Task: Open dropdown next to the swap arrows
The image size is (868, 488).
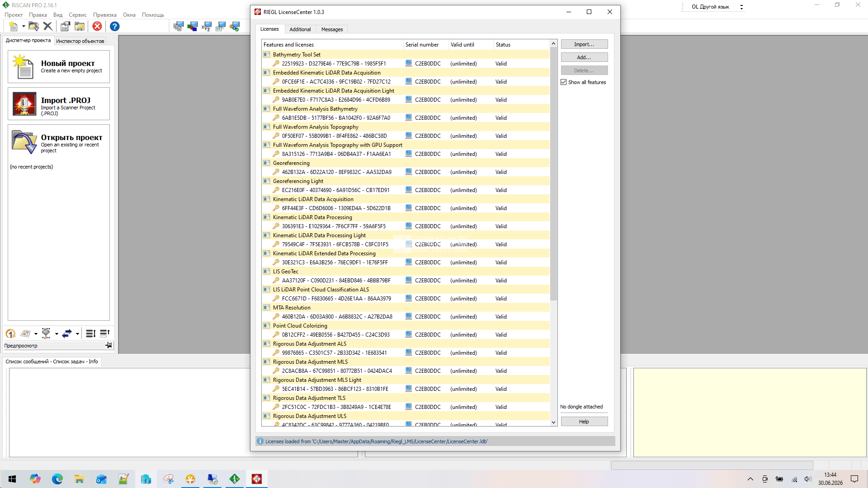Action: [77, 334]
